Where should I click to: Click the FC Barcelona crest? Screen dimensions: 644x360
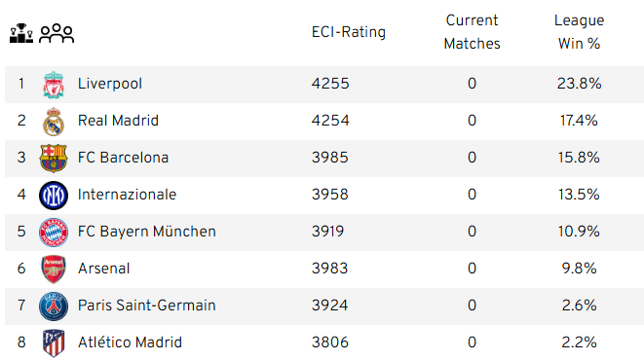54,158
